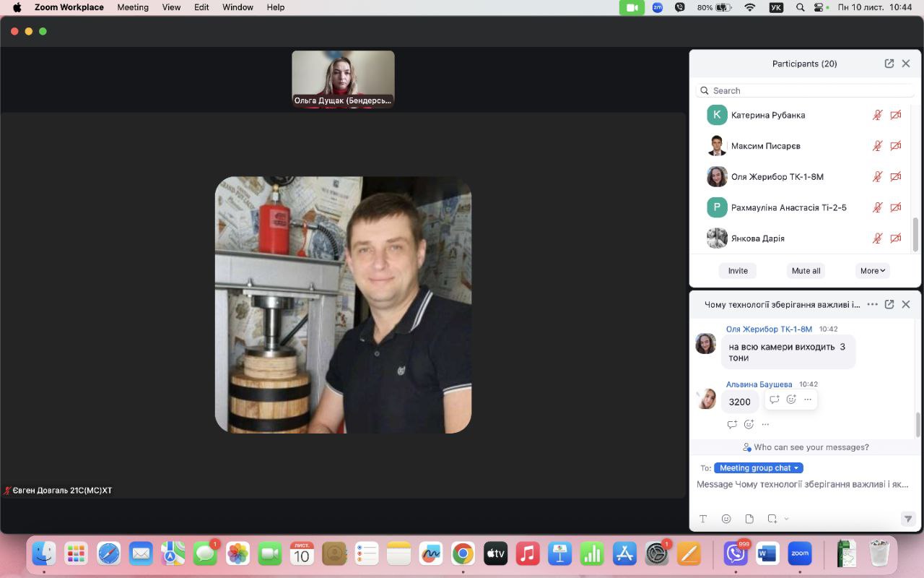924x578 pixels.
Task: Toggle video icon for Максим Писарєв
Action: (896, 146)
